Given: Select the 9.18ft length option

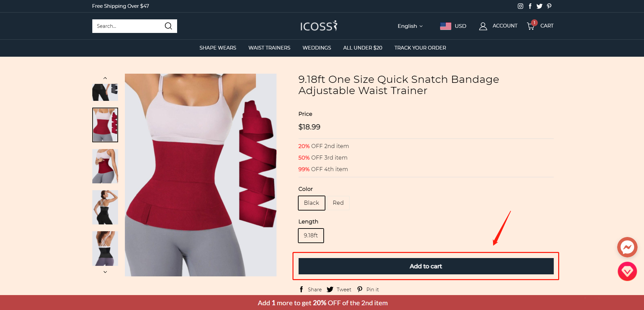Looking at the screenshot, I should click(311, 235).
